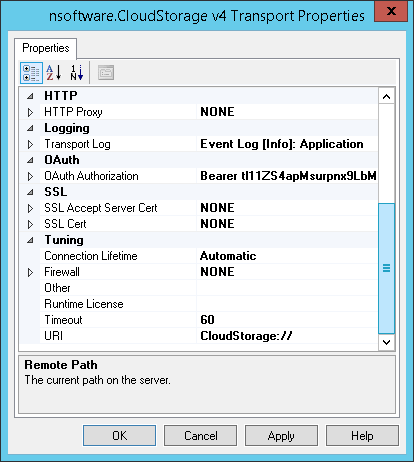
Task: Close the Transport Properties dialog
Action: pyautogui.click(x=391, y=11)
